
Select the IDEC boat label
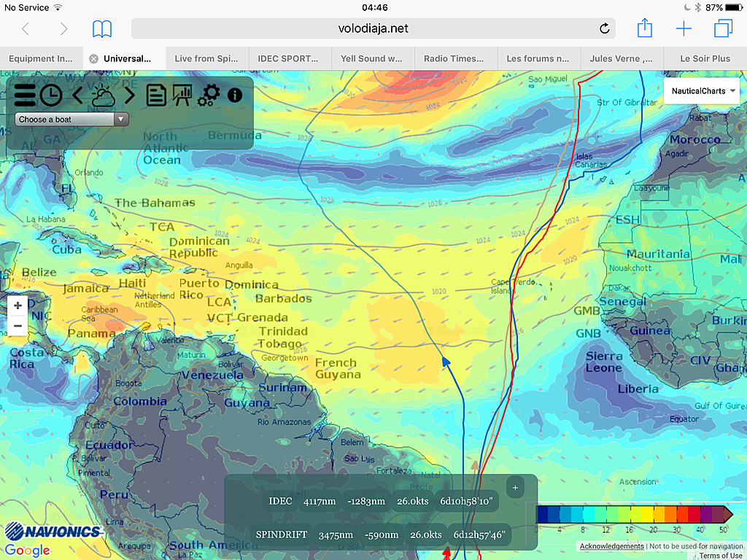[x=280, y=501]
